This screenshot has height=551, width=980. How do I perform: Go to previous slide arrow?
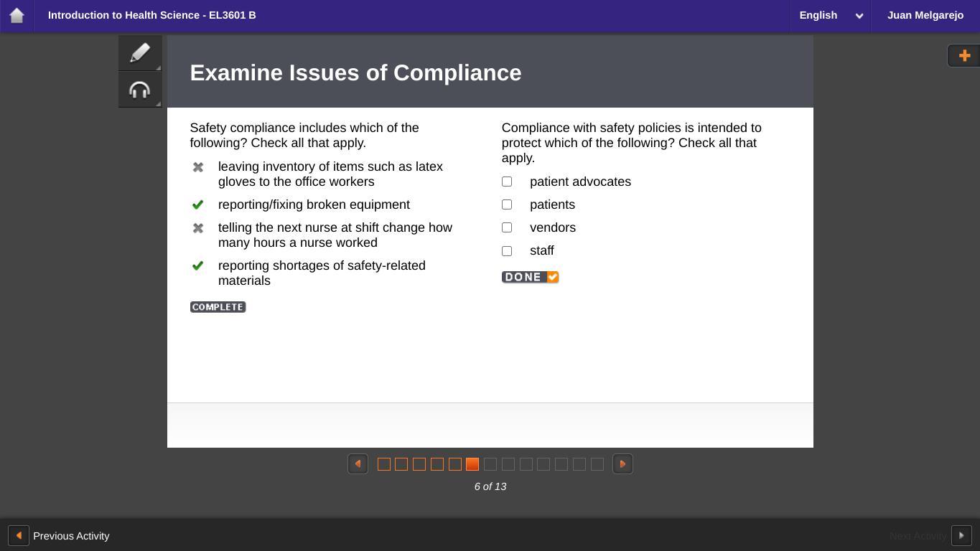[x=358, y=464]
